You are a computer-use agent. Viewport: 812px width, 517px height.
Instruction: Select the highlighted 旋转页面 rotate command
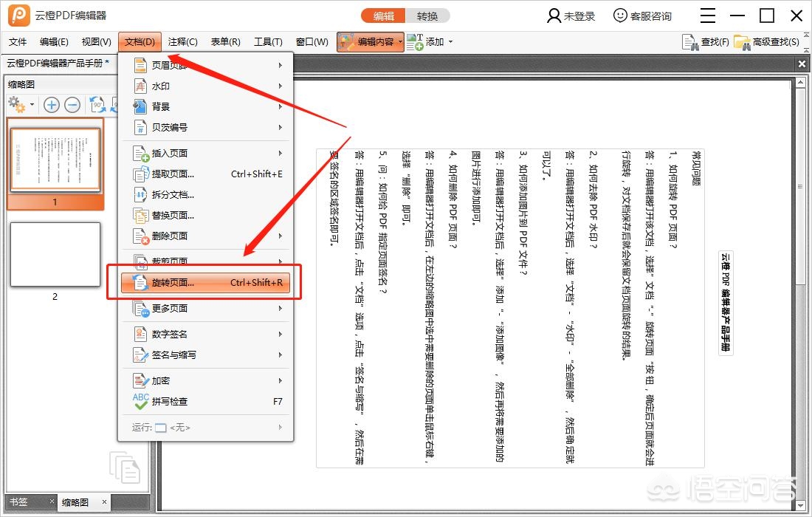pyautogui.click(x=177, y=283)
